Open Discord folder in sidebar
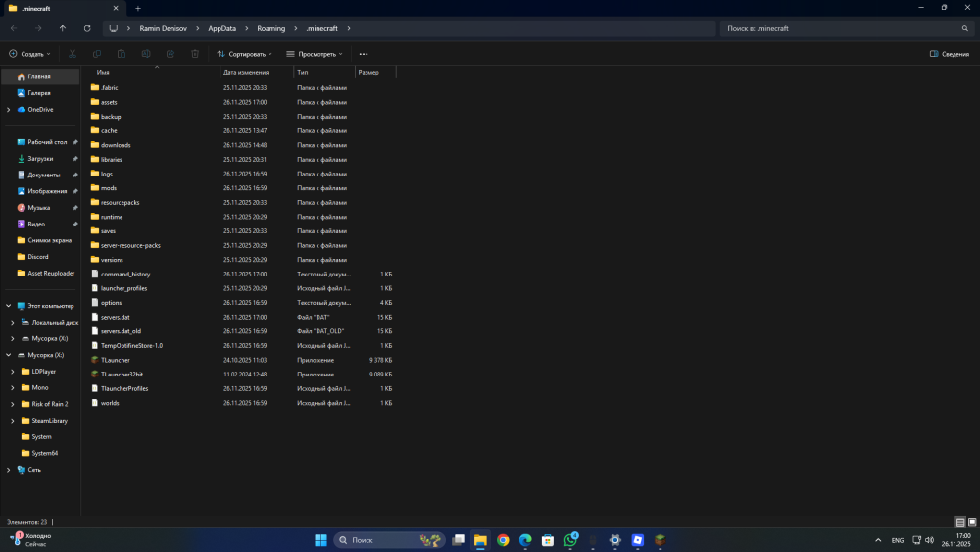This screenshot has width=980, height=552. pyautogui.click(x=40, y=257)
